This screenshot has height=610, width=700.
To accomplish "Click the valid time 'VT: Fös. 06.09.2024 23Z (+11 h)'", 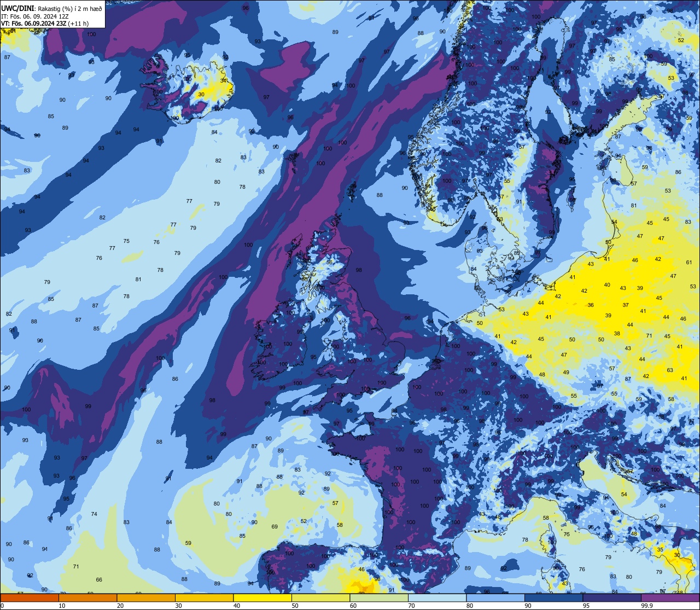I will [x=45, y=24].
